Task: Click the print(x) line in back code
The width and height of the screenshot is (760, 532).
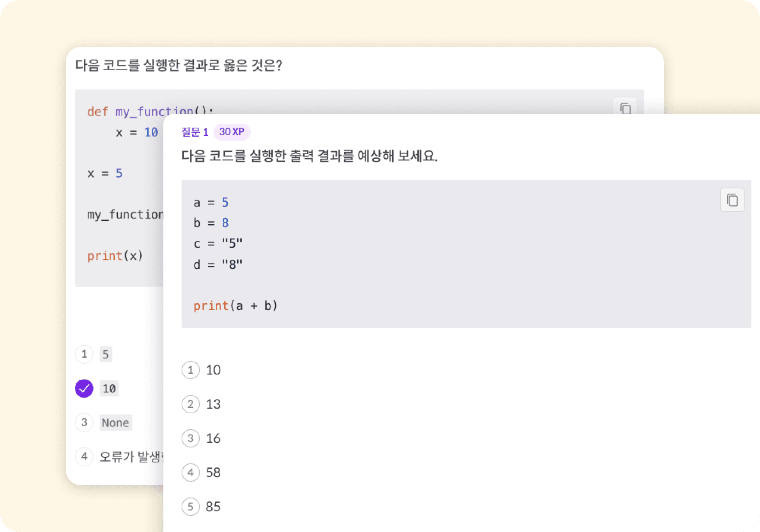Action: (x=115, y=256)
